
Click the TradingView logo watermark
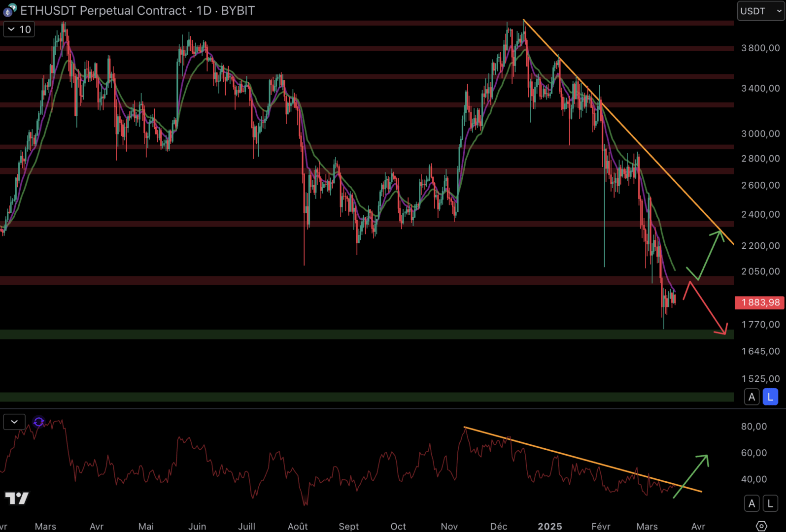(x=17, y=498)
